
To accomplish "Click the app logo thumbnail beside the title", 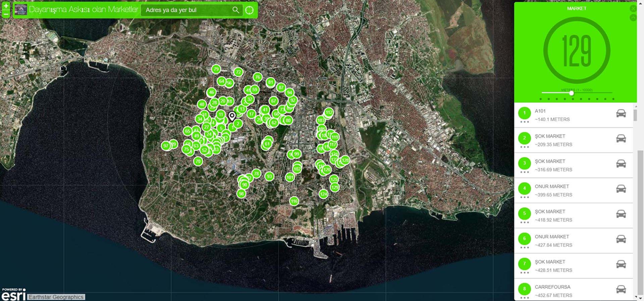I will coord(21,10).
